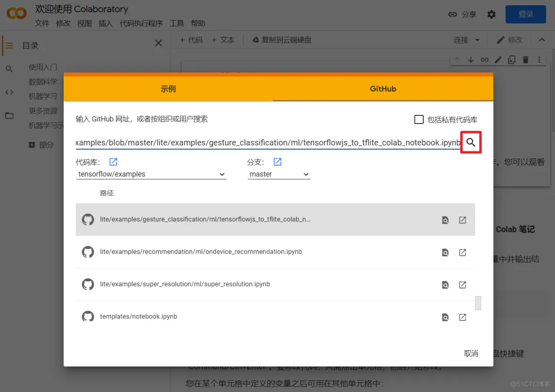
Task: Open 修改 menu in menu bar
Action: click(x=63, y=23)
